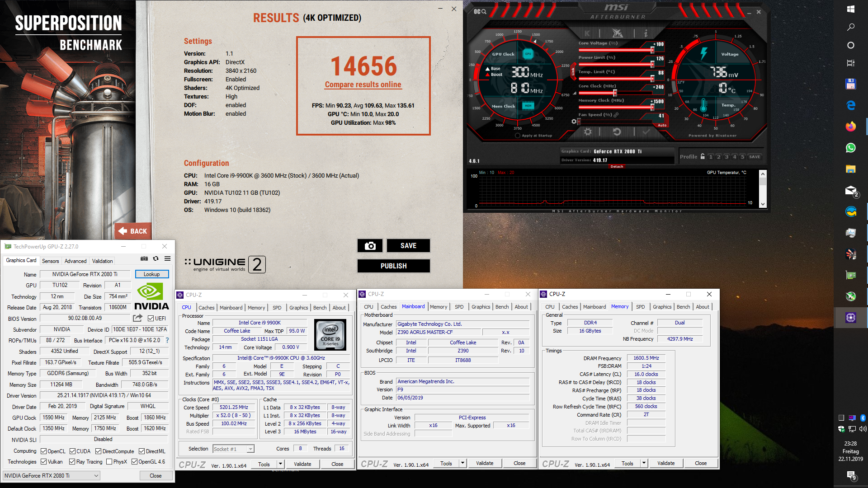Open Firefox from the taskbar
This screenshot has width=868, height=488.
(851, 127)
